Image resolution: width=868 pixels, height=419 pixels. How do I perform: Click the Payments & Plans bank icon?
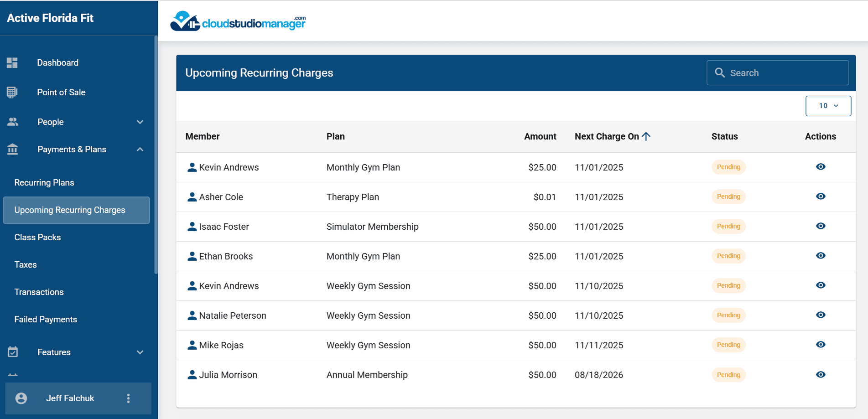click(13, 149)
